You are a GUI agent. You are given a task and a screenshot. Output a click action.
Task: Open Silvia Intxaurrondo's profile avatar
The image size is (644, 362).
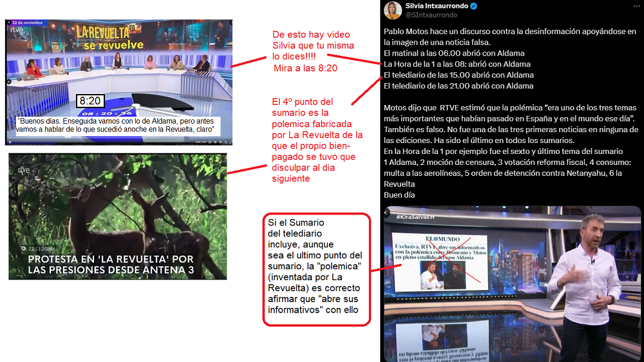[393, 10]
